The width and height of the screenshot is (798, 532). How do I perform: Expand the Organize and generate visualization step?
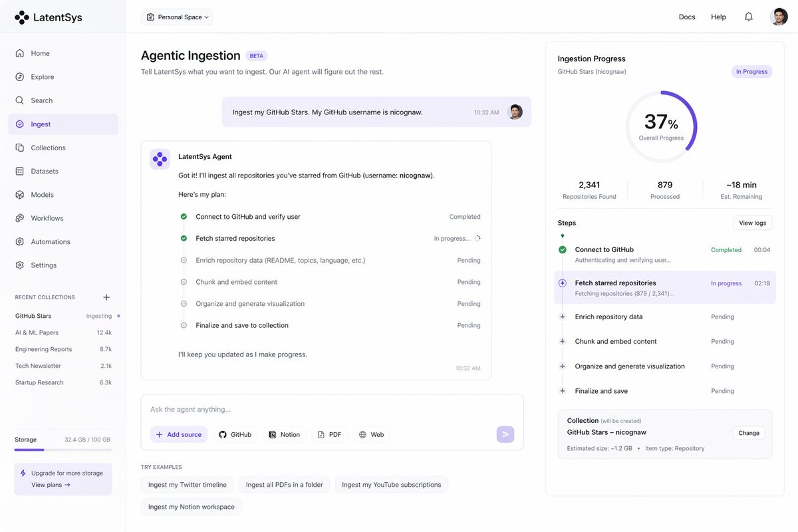(563, 366)
